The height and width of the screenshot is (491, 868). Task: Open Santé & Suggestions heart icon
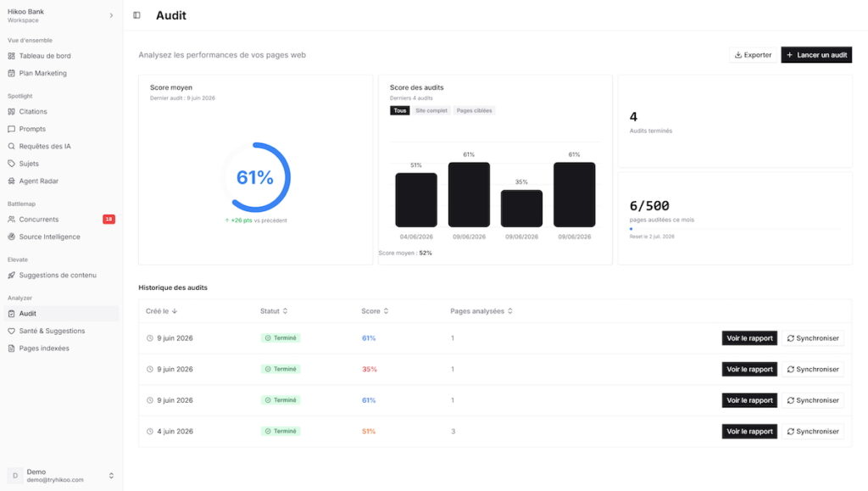coord(12,331)
